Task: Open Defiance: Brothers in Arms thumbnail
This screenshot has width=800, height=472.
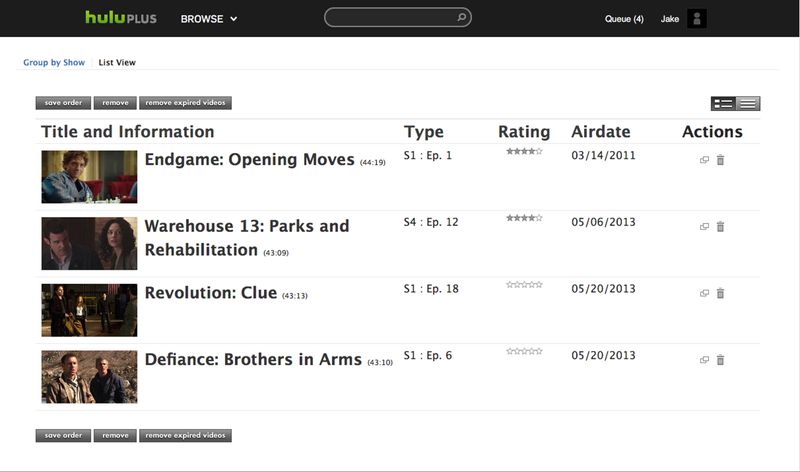Action: 89,377
